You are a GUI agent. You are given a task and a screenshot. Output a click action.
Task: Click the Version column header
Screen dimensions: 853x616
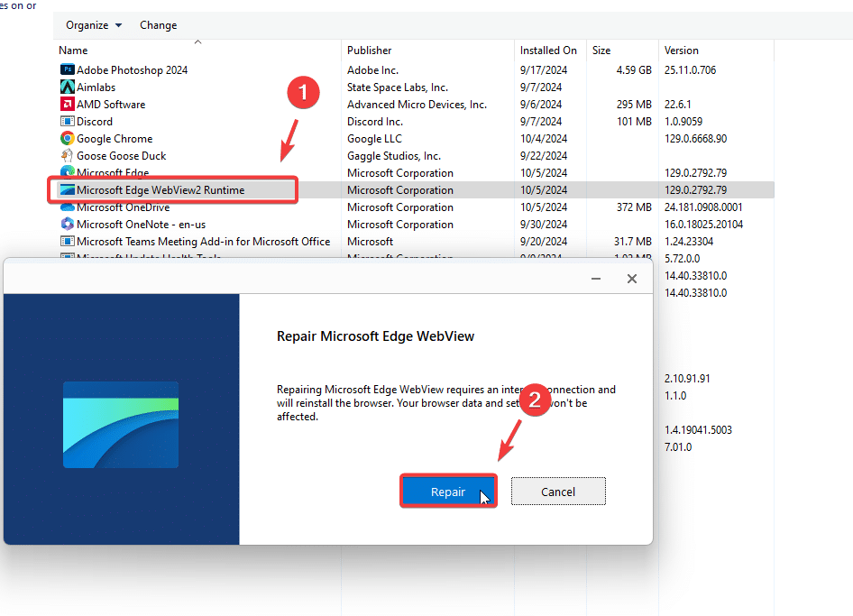click(x=682, y=51)
